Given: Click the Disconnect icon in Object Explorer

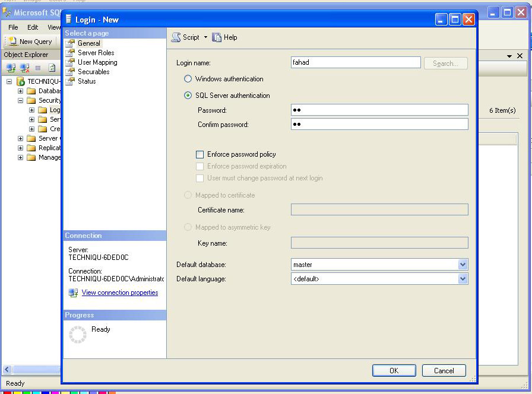Looking at the screenshot, I should [x=23, y=67].
